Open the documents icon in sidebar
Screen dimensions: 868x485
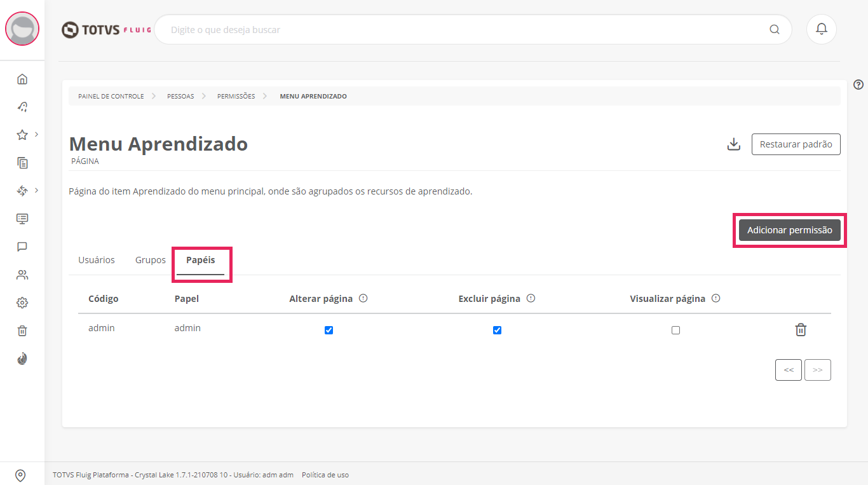pyautogui.click(x=22, y=163)
